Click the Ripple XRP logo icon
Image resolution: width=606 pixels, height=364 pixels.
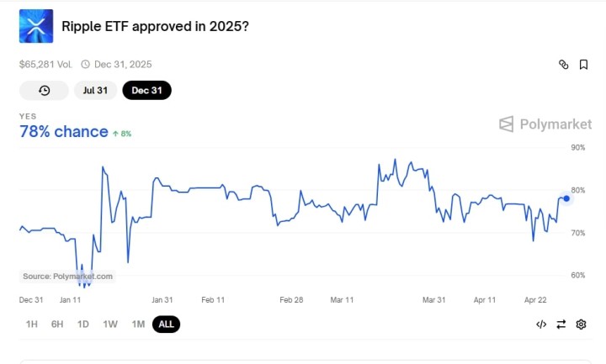(x=36, y=27)
